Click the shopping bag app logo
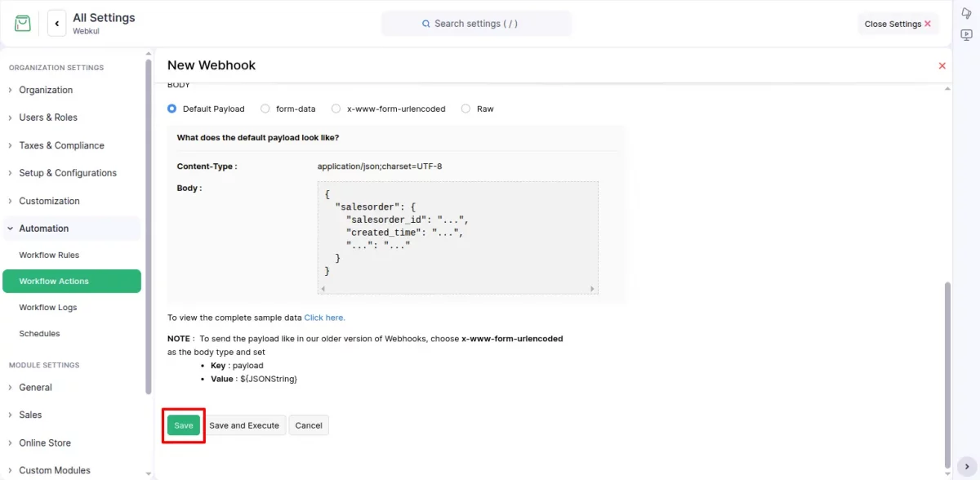The width and height of the screenshot is (980, 480). [23, 24]
